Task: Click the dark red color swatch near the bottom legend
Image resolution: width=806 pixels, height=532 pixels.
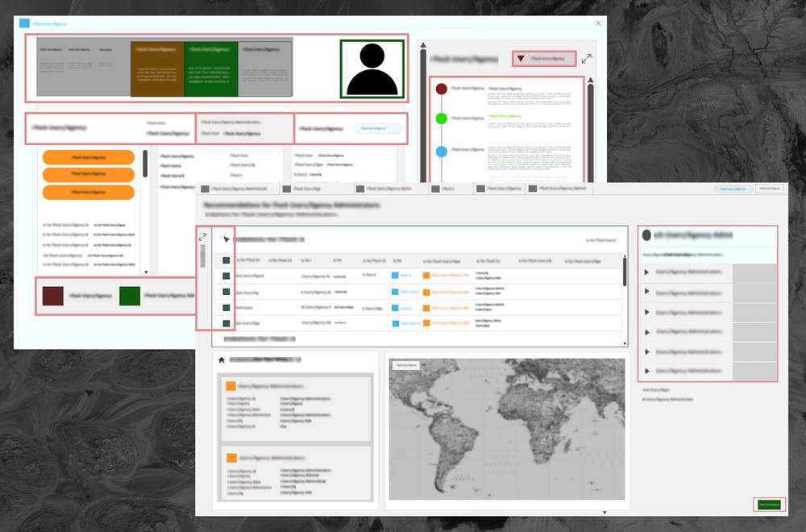Action: (52, 296)
